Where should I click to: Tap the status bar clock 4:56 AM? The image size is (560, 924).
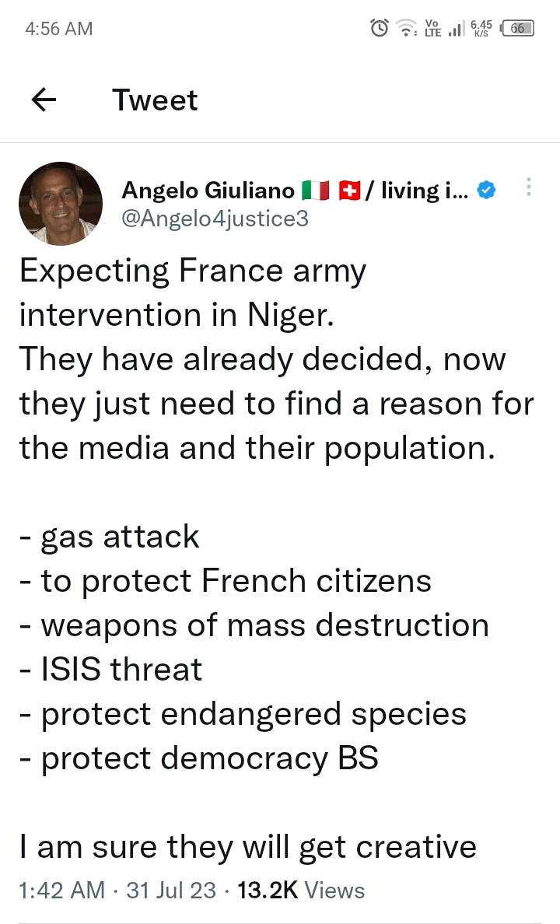[59, 28]
